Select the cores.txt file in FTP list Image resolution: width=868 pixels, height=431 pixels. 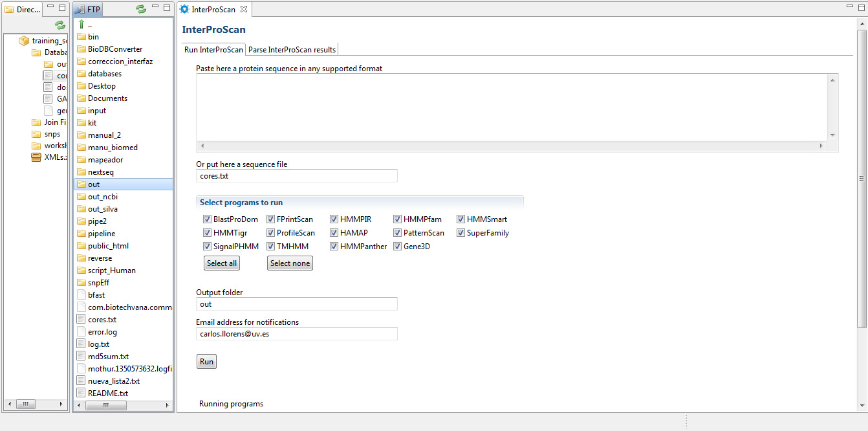click(102, 320)
